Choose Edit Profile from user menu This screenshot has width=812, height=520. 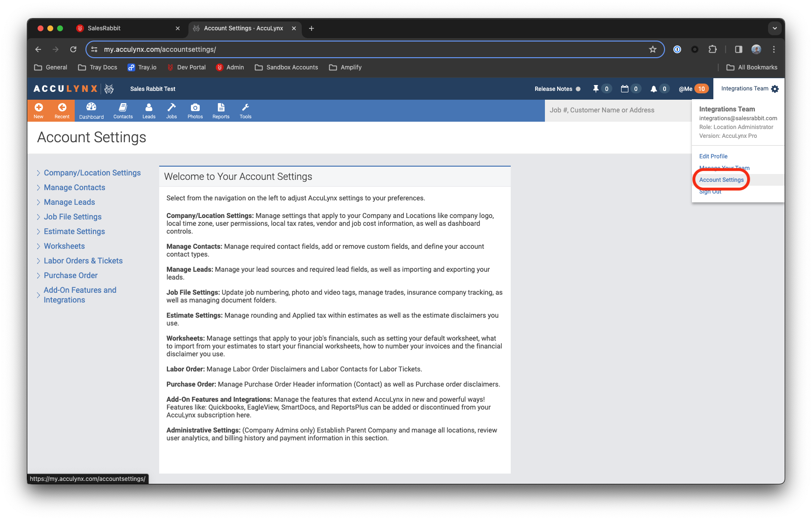click(x=713, y=156)
